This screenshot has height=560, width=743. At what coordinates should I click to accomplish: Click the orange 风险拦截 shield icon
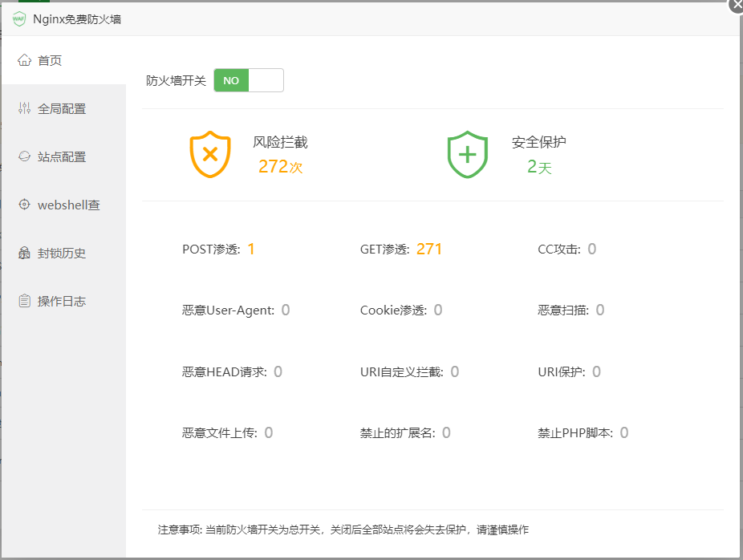(x=210, y=154)
